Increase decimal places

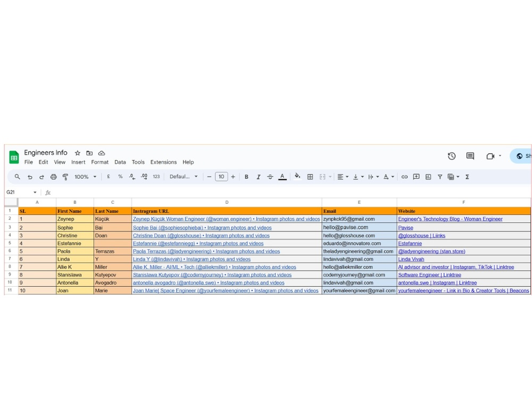tap(144, 177)
